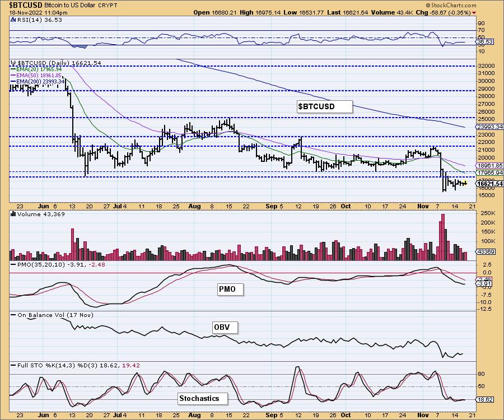Click the red down arrow beside Chg value

[x=474, y=13]
